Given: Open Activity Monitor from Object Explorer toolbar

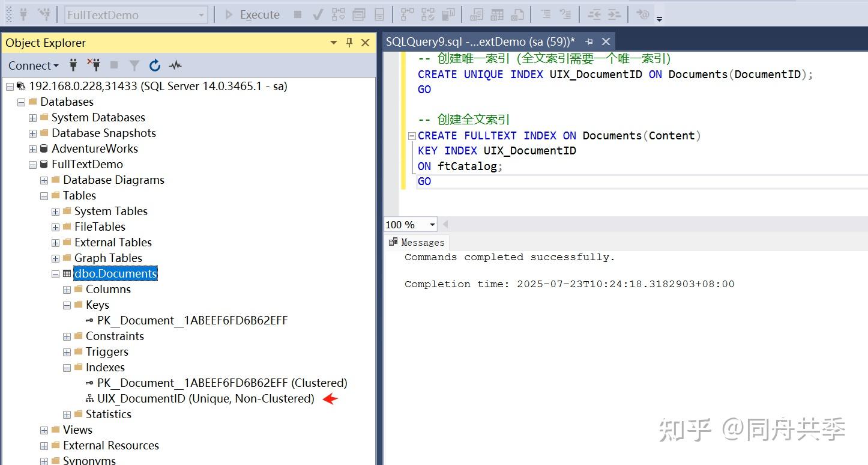Looking at the screenshot, I should [175, 65].
